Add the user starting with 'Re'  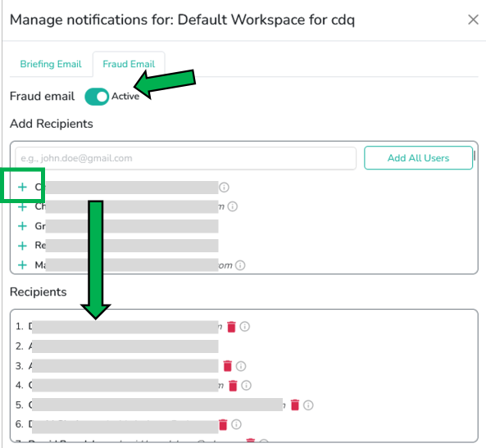pyautogui.click(x=22, y=246)
